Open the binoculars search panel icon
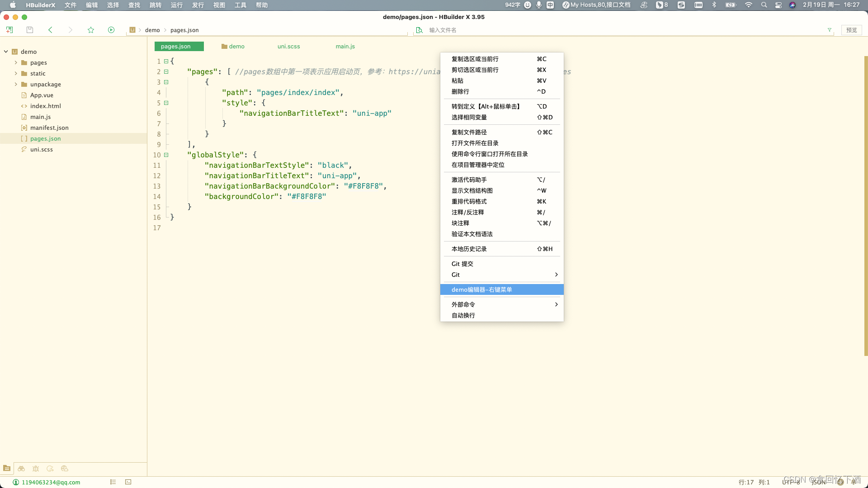868x488 pixels. 21,469
